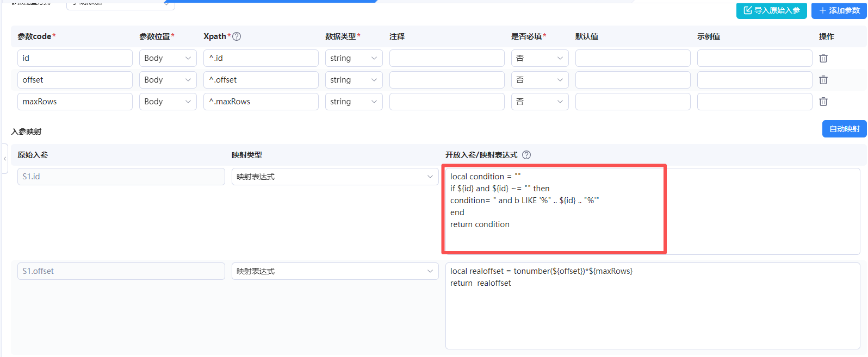
Task: Click the Xpath help question icon
Action: (x=237, y=36)
